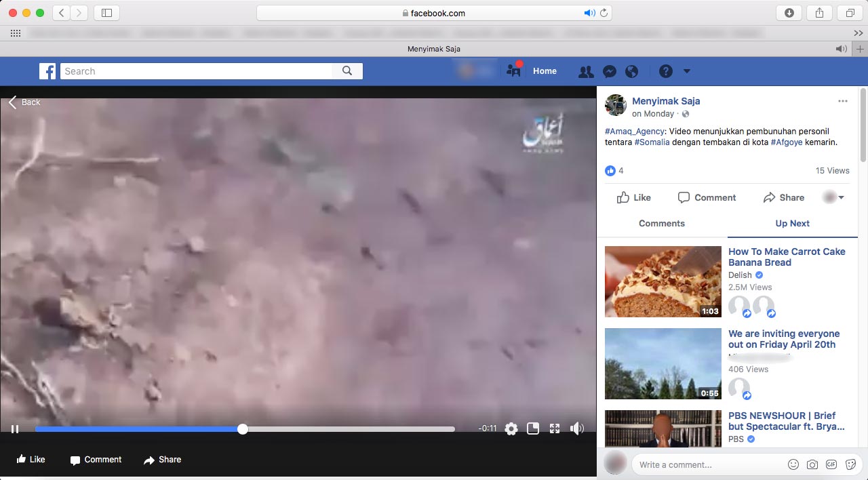868x480 pixels.
Task: Select the Up Next tab
Action: [792, 223]
